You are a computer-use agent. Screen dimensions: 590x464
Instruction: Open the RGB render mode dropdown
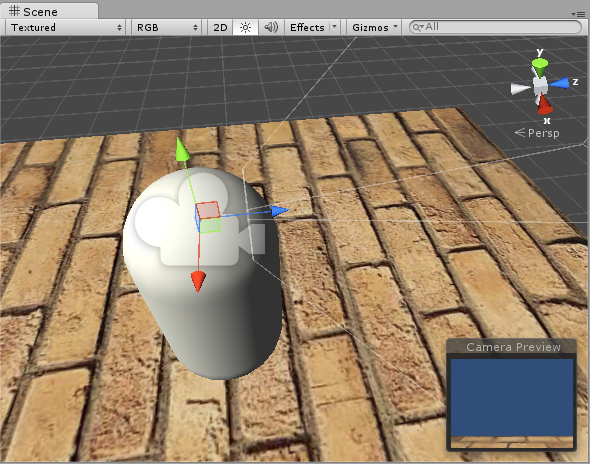coord(167,27)
